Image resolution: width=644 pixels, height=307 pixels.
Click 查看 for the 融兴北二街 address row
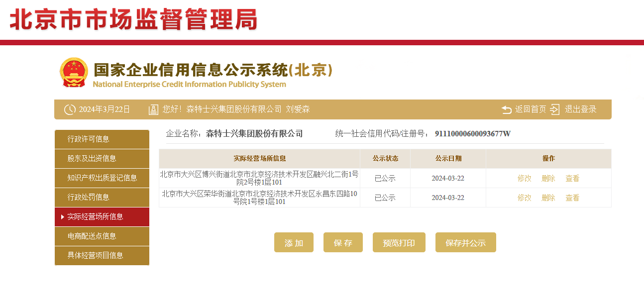[572, 179]
